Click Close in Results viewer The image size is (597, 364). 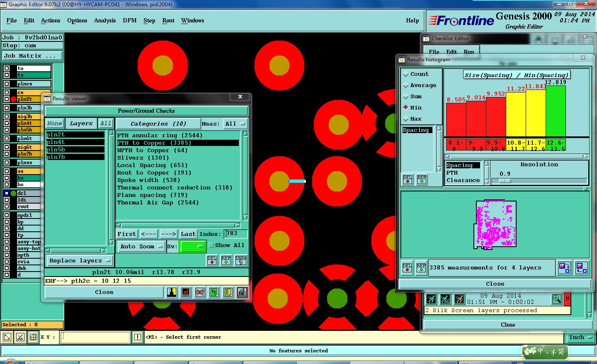(x=104, y=292)
